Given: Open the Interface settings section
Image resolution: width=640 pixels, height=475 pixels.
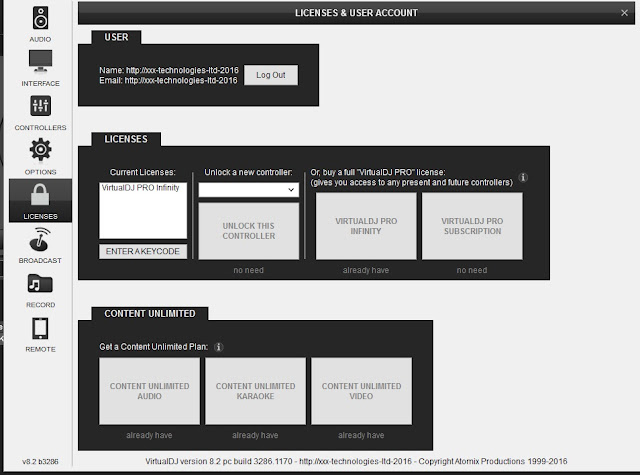Looking at the screenshot, I should [40, 68].
